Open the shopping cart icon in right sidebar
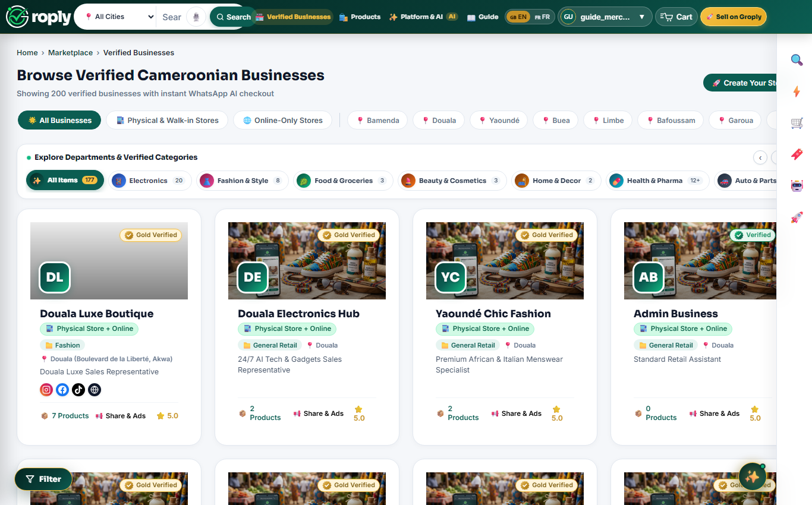The width and height of the screenshot is (812, 505). 797,123
